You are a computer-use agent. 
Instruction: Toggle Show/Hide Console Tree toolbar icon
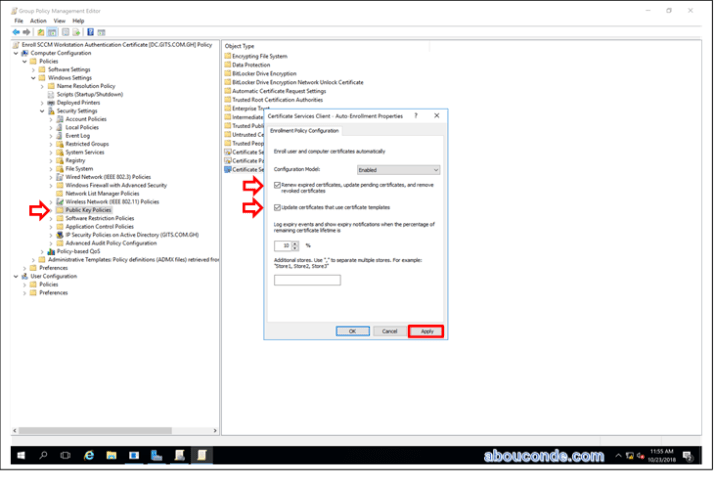52,32
